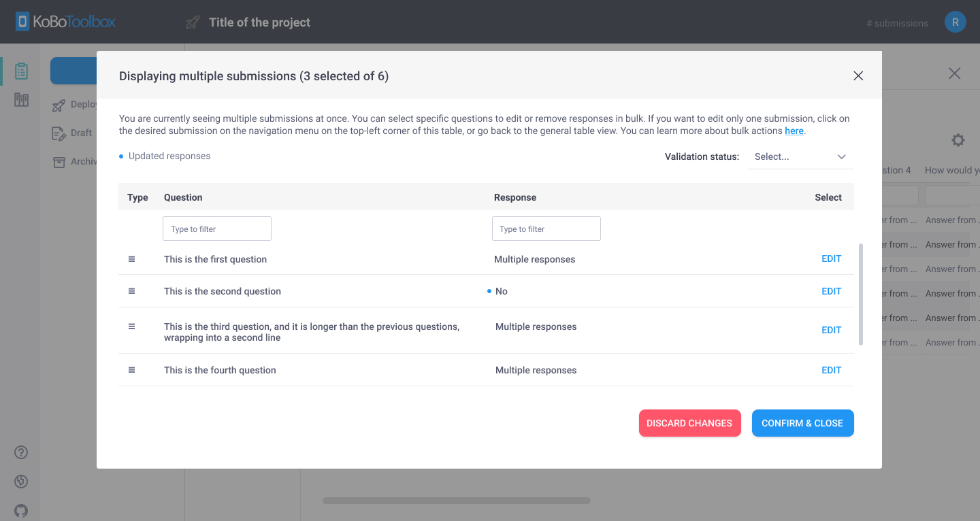This screenshot has height=521, width=980.
Task: Select the Deployed rocket icon
Action: click(59, 104)
